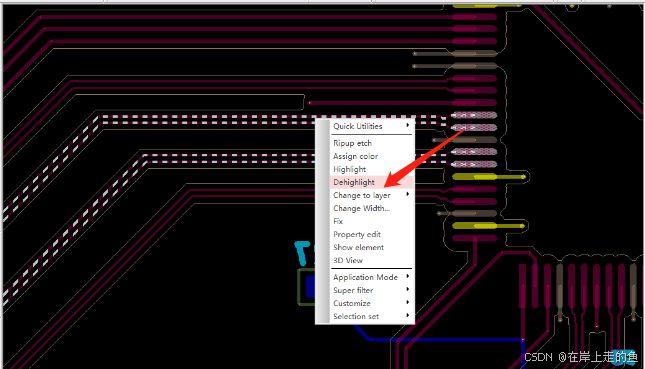Expand arrow beside Change to layer
Viewport: 645px width, 369px height.
point(408,194)
